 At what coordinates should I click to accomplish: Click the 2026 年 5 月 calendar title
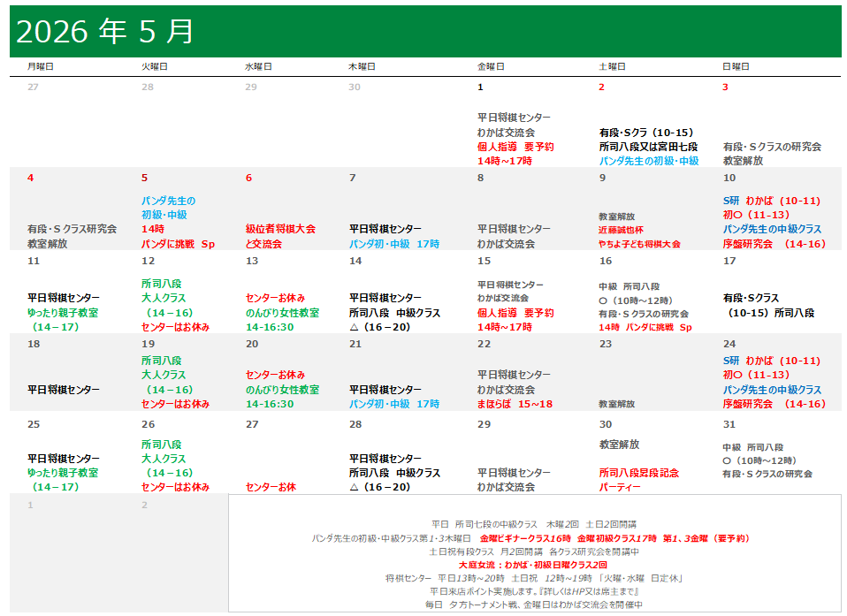105,32
